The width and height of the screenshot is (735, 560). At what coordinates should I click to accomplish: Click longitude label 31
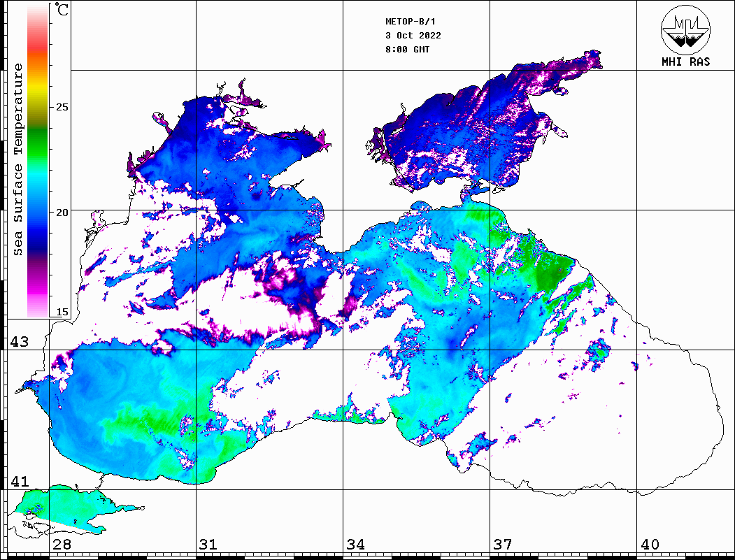(208, 545)
